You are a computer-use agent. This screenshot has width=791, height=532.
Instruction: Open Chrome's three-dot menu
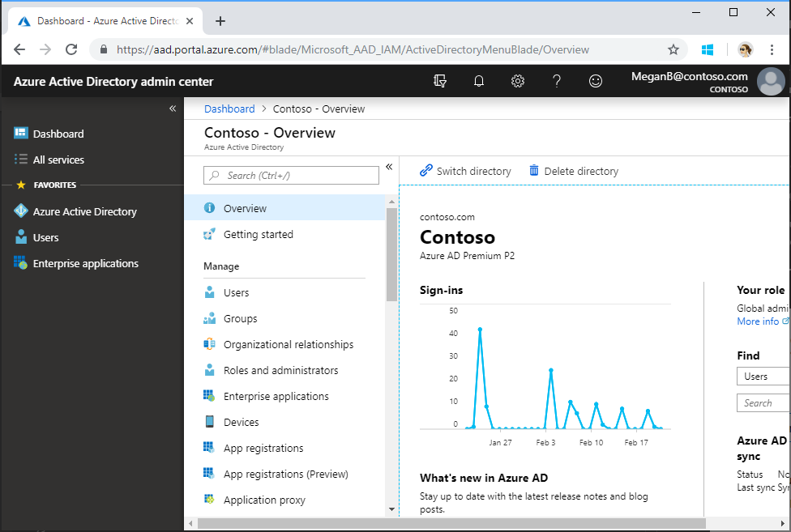click(772, 49)
